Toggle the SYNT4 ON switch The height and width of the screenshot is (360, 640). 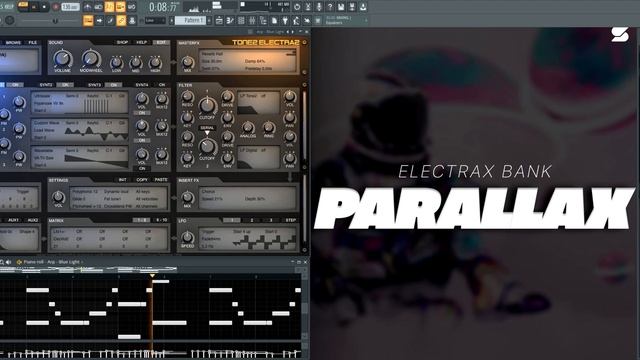pyautogui.click(x=162, y=85)
